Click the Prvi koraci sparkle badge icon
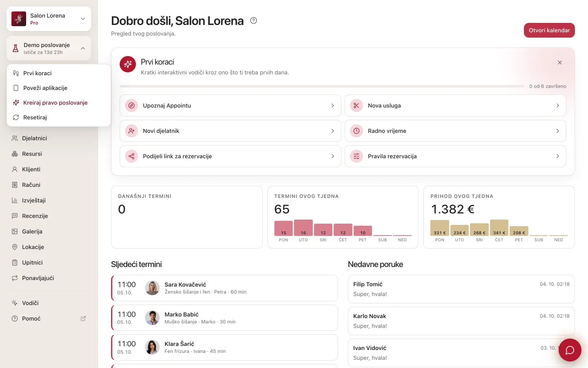Screen dimensions: 588x368 (128, 64)
